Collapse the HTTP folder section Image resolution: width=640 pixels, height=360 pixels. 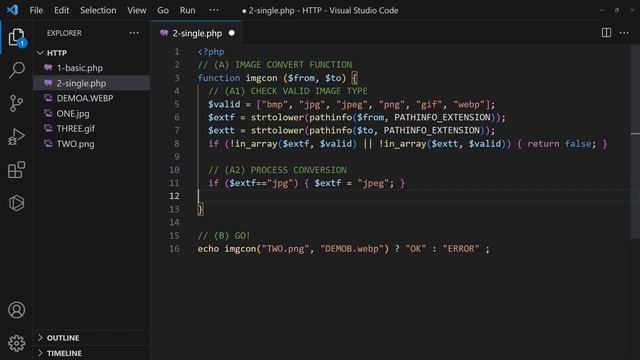[x=57, y=53]
